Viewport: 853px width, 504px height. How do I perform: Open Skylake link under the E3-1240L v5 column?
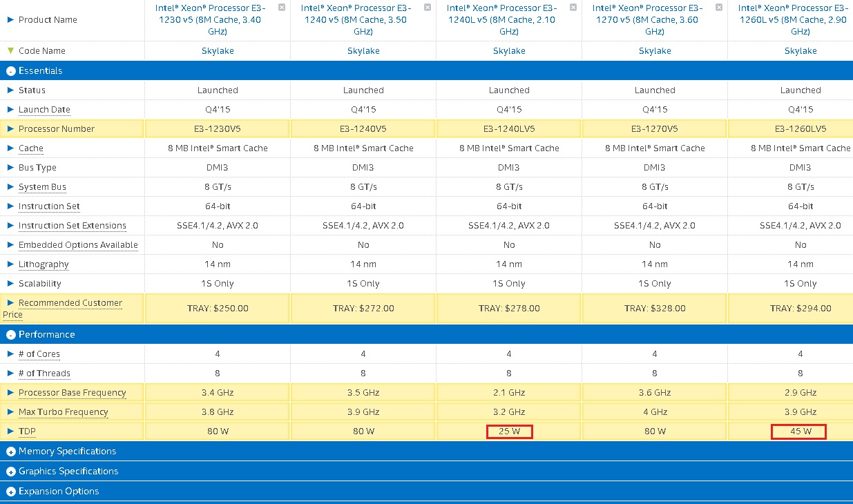click(509, 51)
